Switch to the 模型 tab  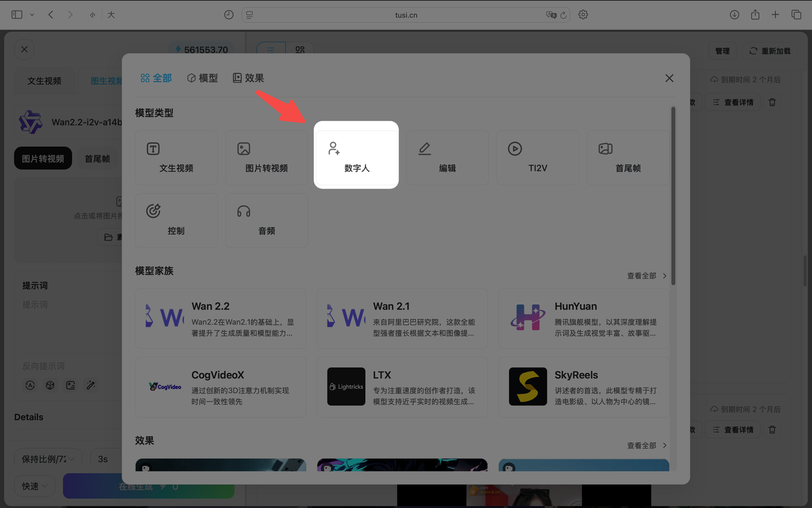pos(202,78)
